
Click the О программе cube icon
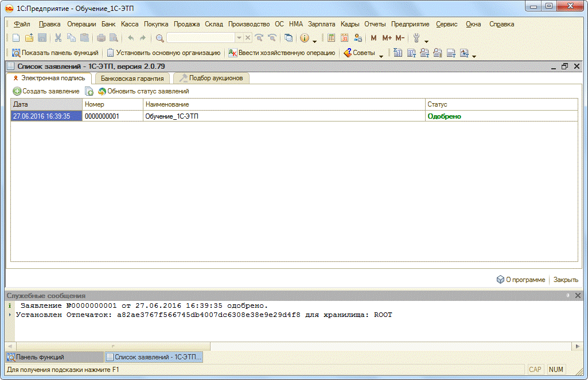[500, 280]
